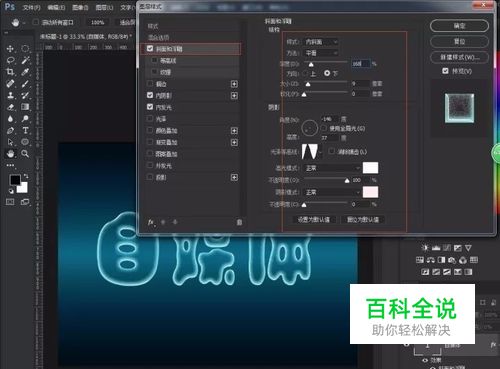Select the Eyedropper tool
The width and height of the screenshot is (500, 369).
25,72
